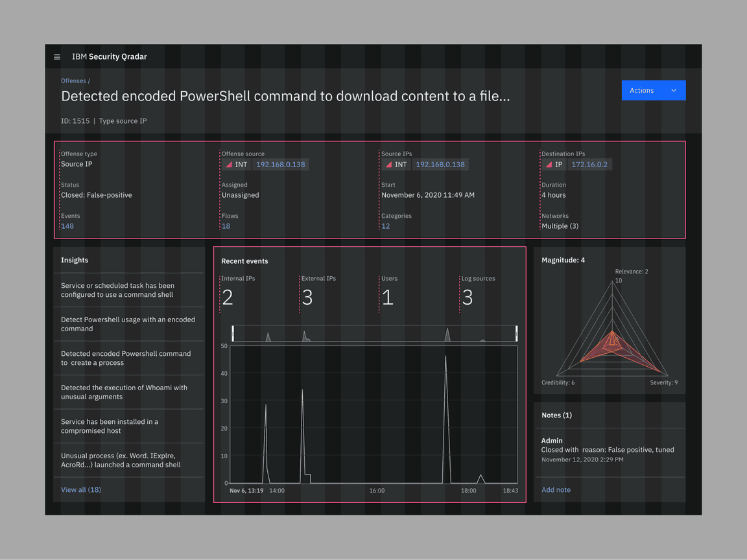747x560 pixels.
Task: Click the Offense source INT tag icon
Action: coord(230,165)
